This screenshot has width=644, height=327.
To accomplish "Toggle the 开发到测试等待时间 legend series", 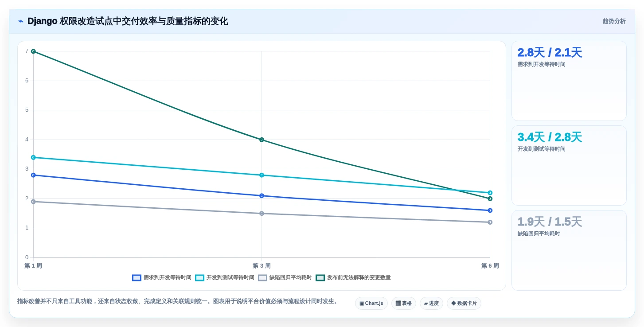I will point(225,278).
